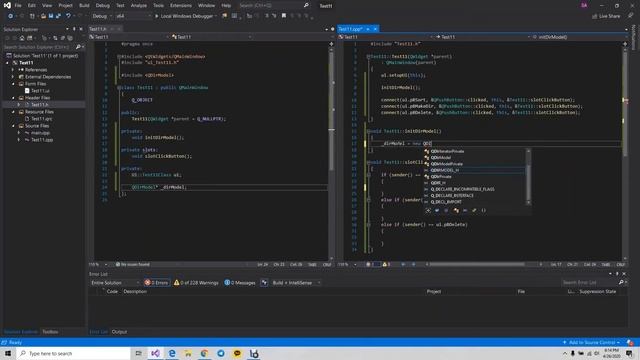This screenshot has height=360, width=640.
Task: Switch to the Toolbox tab
Action: point(50,332)
